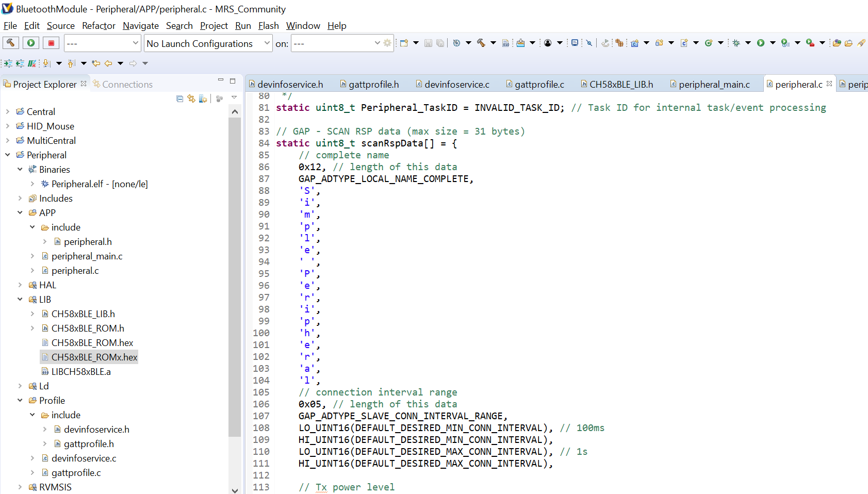Click the green Run toolbar icon
868x494 pixels.
(761, 43)
